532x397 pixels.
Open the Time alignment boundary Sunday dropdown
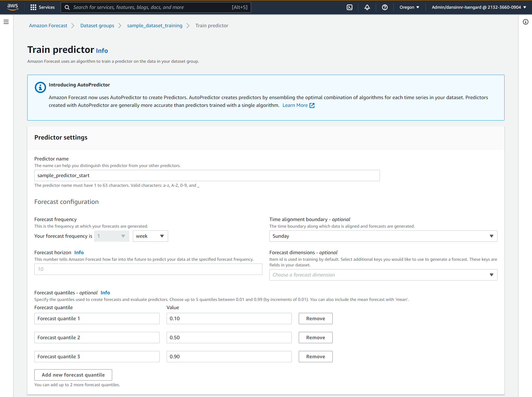coord(383,236)
